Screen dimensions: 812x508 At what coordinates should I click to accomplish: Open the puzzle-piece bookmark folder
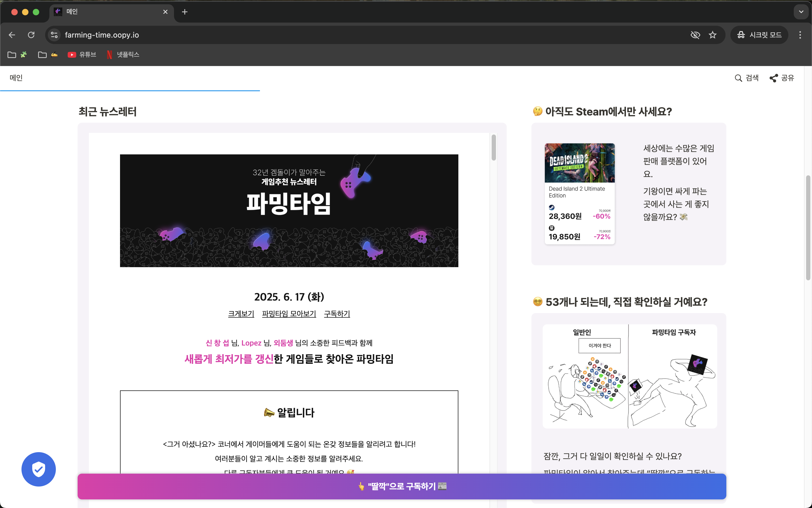[x=17, y=55]
